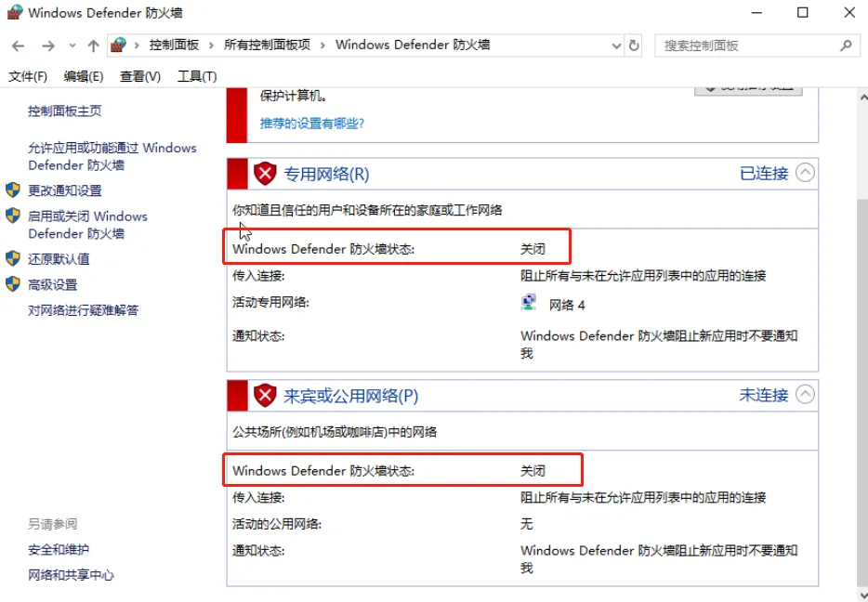This screenshot has height=602, width=868.
Task: Focus the 搜索控制面板 search field
Action: point(756,46)
